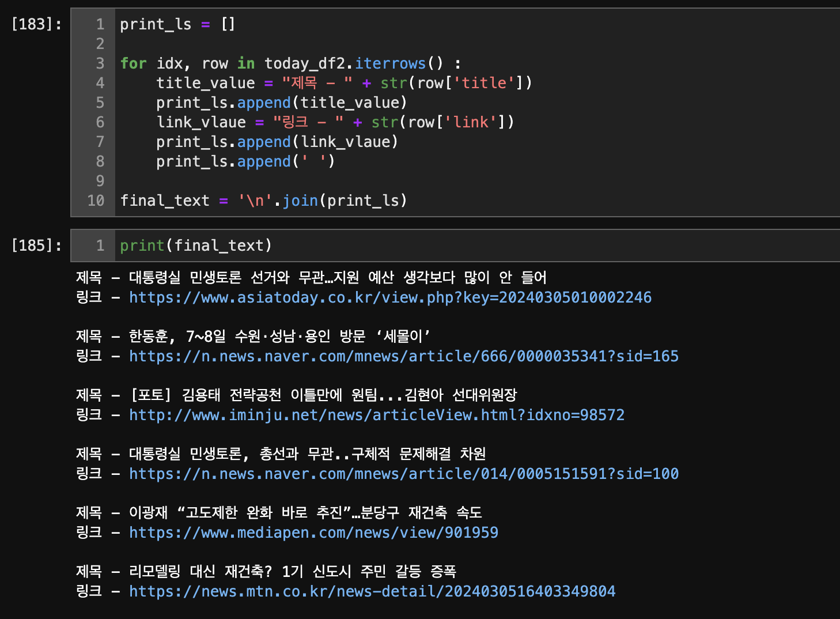Click the link_vlaue assignment code line
The image size is (840, 619).
335,122
